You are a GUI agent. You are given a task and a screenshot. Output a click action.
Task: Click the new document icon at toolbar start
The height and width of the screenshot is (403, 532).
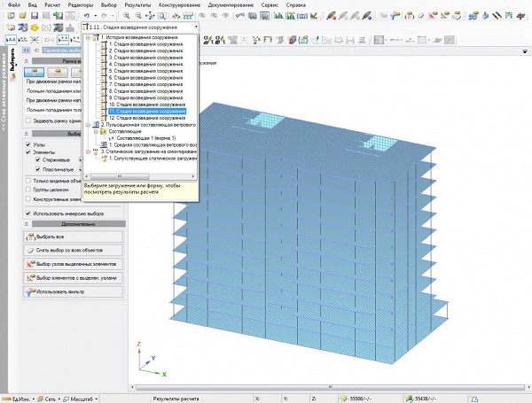[11, 16]
